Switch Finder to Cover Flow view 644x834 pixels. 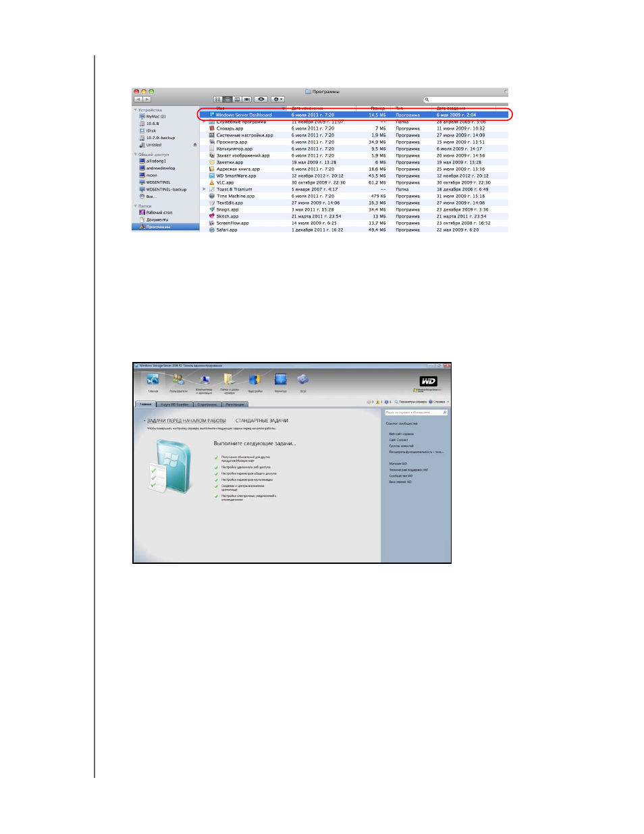[247, 99]
